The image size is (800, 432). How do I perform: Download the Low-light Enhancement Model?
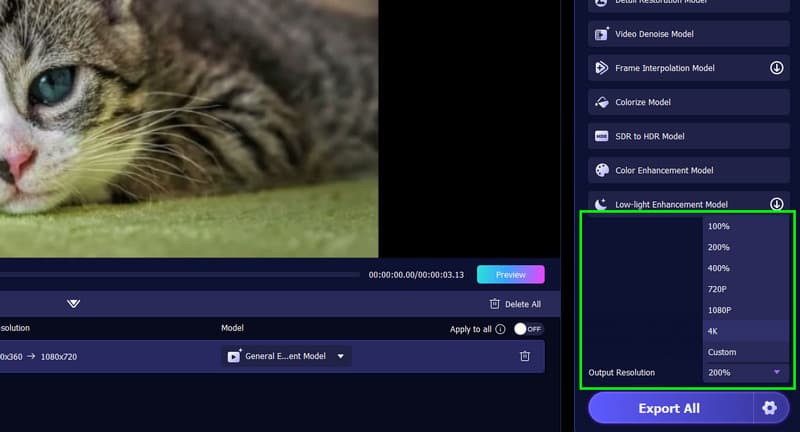(x=776, y=204)
